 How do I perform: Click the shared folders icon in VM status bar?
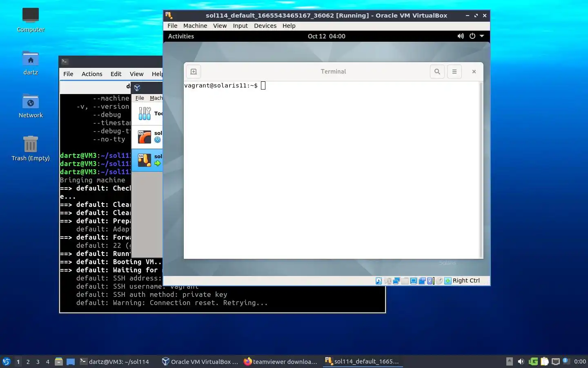pyautogui.click(x=405, y=281)
